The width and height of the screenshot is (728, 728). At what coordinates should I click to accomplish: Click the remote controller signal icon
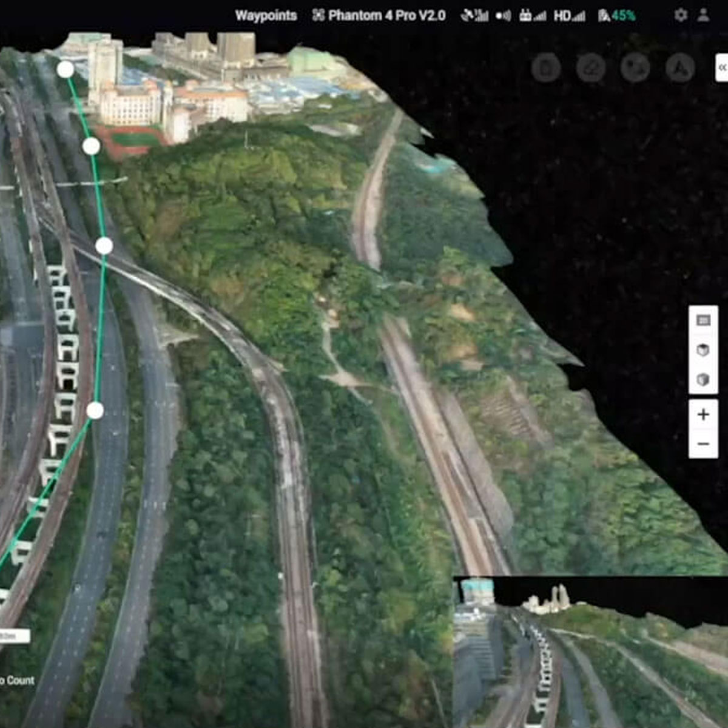(532, 16)
